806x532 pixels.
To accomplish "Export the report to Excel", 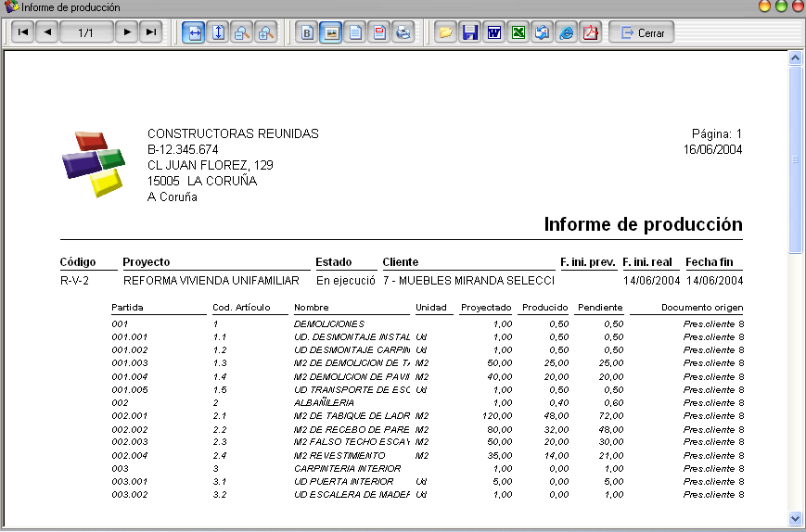I will tap(518, 32).
